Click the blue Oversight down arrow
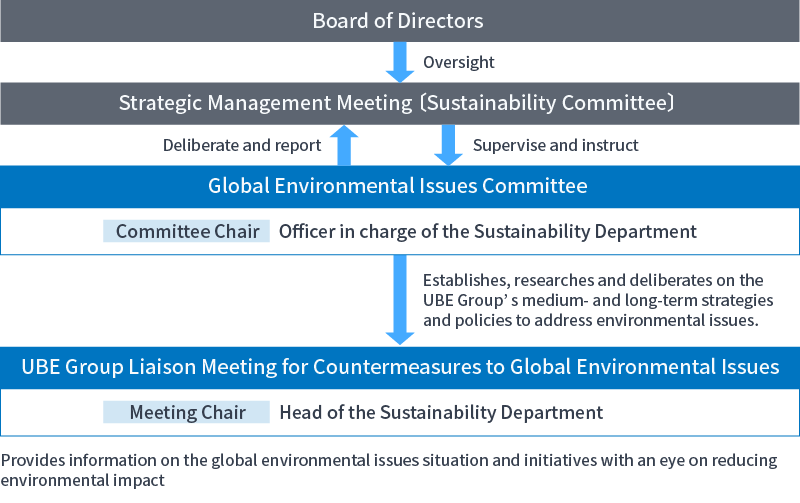The image size is (800, 503). (x=399, y=62)
